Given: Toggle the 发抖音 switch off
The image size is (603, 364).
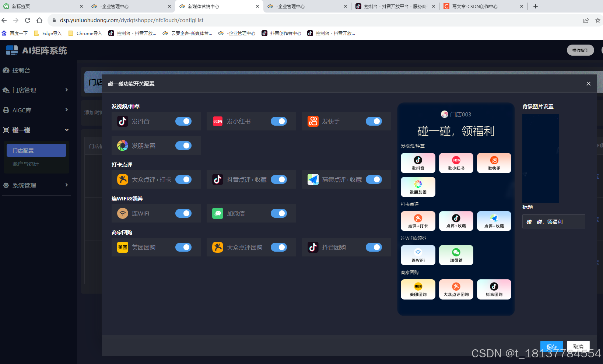Looking at the screenshot, I should [x=183, y=121].
